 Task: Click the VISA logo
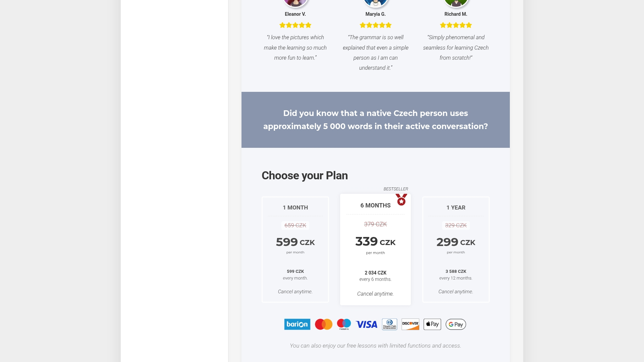[x=367, y=324]
